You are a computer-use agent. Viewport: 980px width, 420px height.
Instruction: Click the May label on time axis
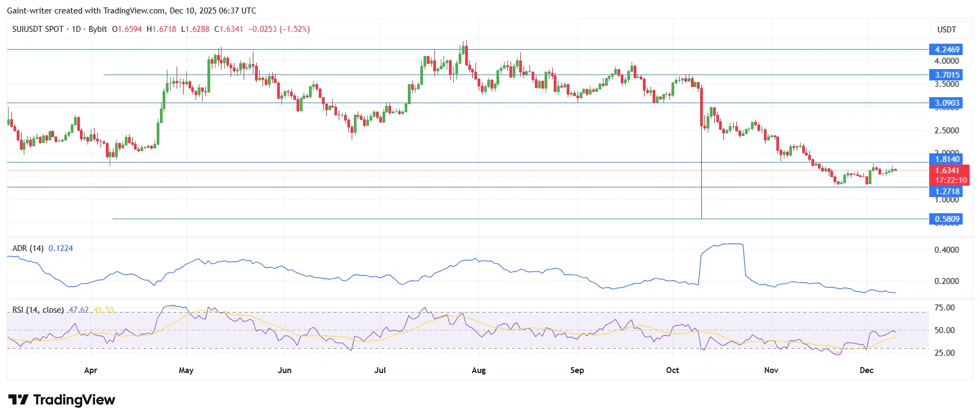186,370
